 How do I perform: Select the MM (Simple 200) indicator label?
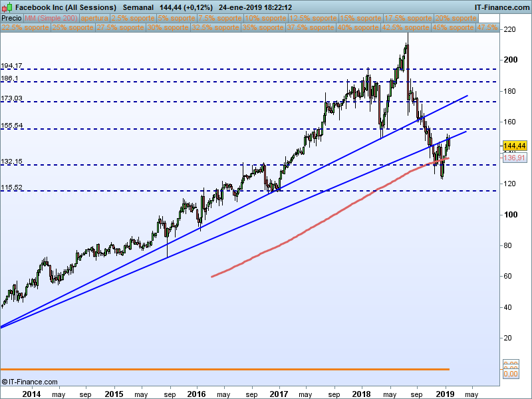[51, 19]
